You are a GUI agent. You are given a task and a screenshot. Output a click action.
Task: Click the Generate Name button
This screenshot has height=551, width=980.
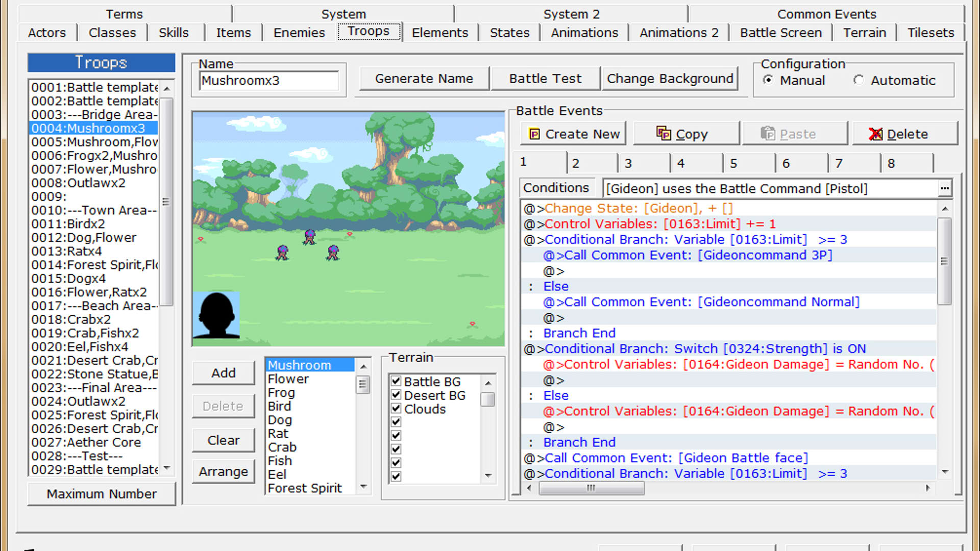[x=424, y=79]
